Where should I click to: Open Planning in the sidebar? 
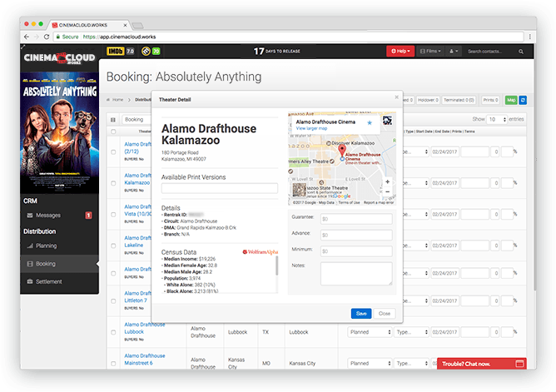(47, 246)
